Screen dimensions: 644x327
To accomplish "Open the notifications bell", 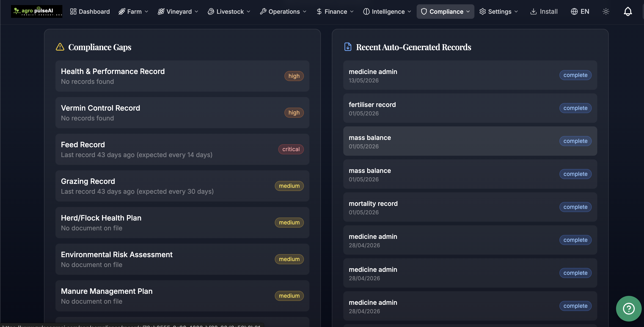I will tap(628, 11).
